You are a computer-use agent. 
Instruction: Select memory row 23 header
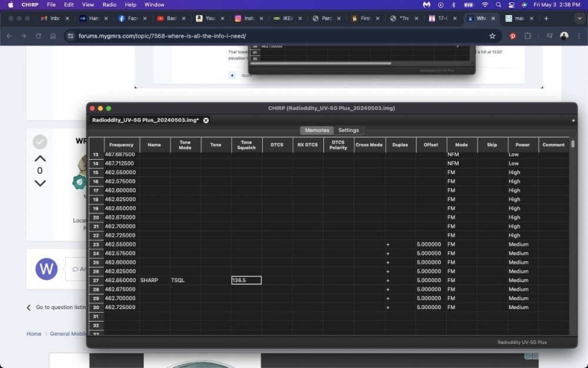[96, 244]
